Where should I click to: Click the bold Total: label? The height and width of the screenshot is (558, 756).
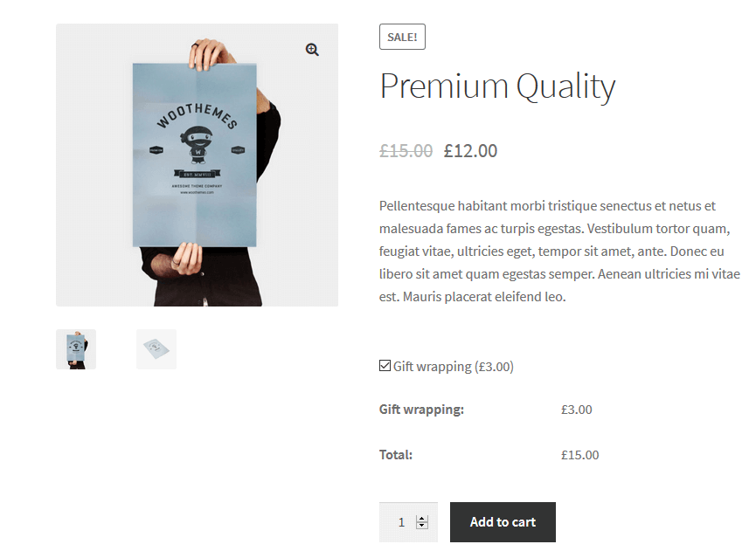pyautogui.click(x=396, y=455)
